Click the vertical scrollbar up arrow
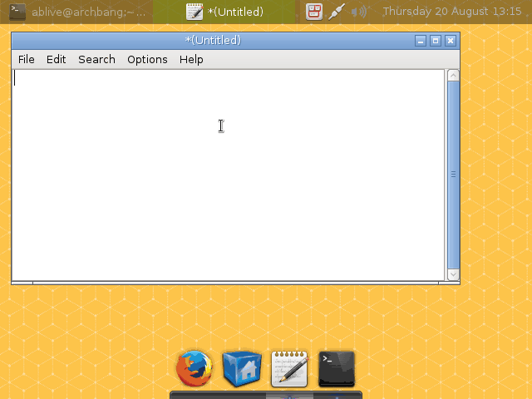This screenshot has width=532, height=399. click(453, 76)
